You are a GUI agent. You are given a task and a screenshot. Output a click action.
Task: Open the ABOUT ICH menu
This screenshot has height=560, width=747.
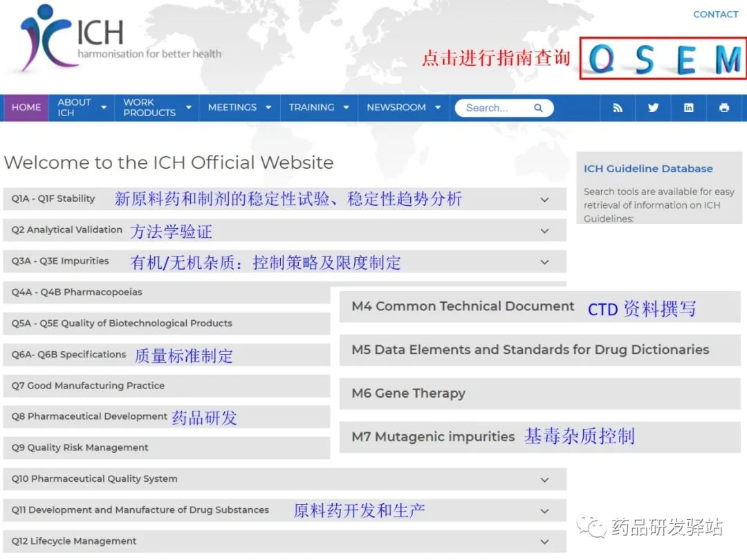82,108
